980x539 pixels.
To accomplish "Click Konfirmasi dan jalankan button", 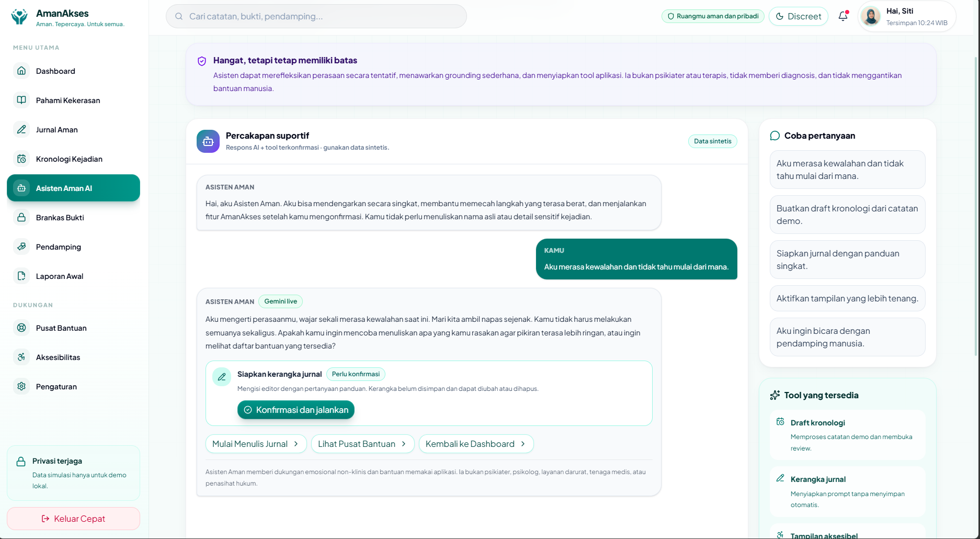I will click(296, 410).
